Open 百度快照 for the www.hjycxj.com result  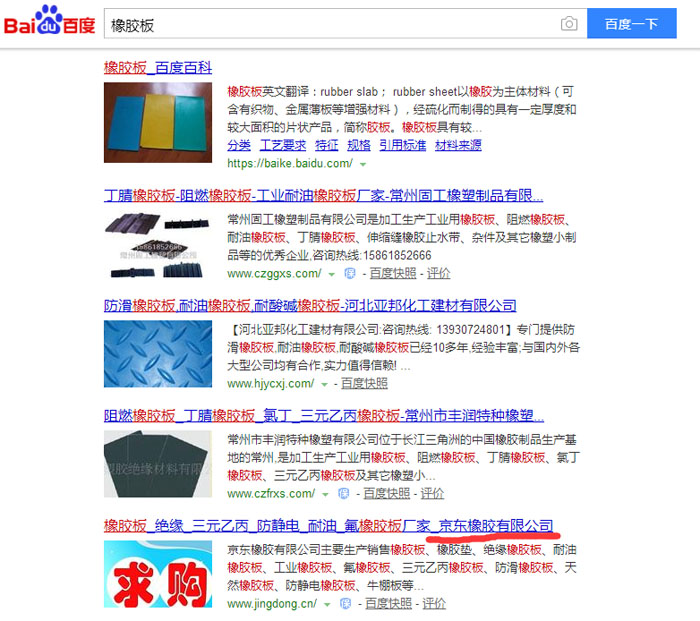(364, 383)
